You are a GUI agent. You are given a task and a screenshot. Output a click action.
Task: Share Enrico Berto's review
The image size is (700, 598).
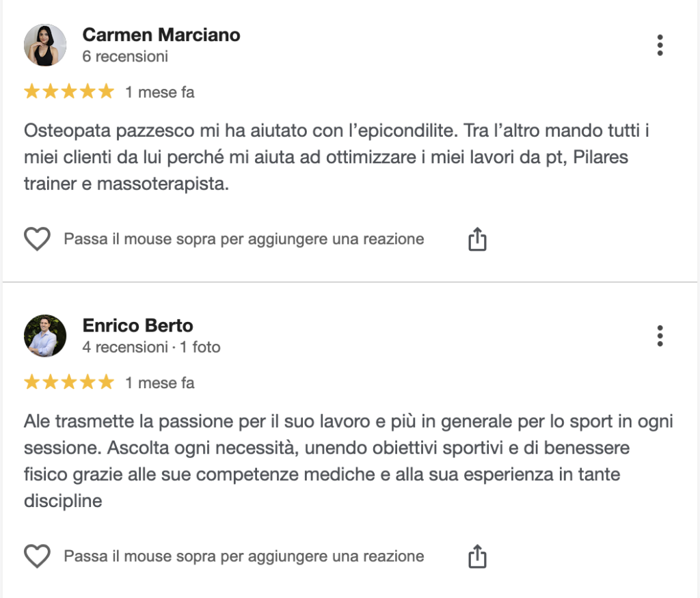[477, 556]
